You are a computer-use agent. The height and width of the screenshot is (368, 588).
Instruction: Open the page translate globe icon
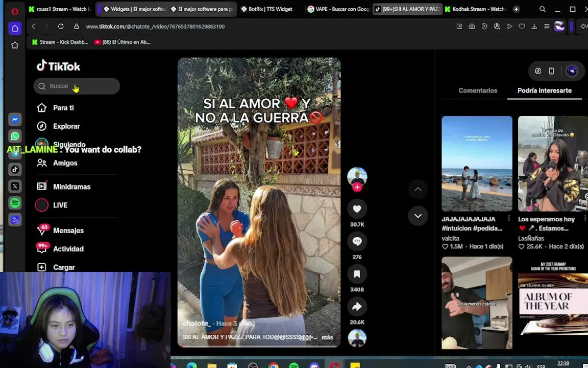pos(497,26)
